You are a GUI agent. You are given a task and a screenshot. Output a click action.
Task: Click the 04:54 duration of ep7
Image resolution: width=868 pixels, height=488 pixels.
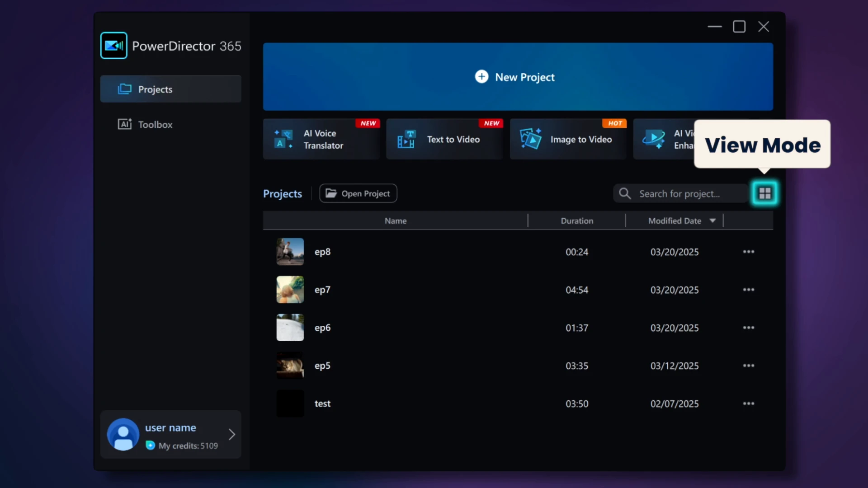[x=577, y=290]
